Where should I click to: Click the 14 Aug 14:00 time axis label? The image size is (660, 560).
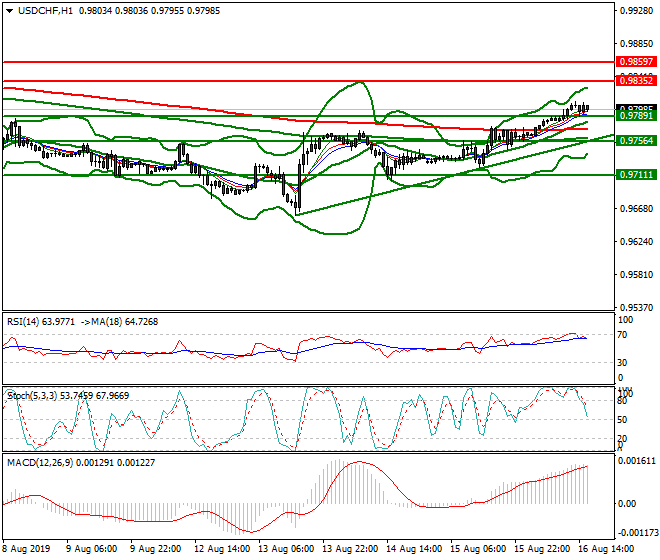(x=414, y=549)
